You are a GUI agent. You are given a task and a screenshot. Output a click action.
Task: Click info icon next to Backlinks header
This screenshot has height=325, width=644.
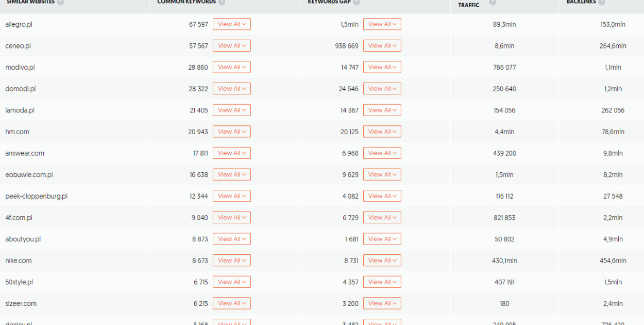click(x=602, y=2)
